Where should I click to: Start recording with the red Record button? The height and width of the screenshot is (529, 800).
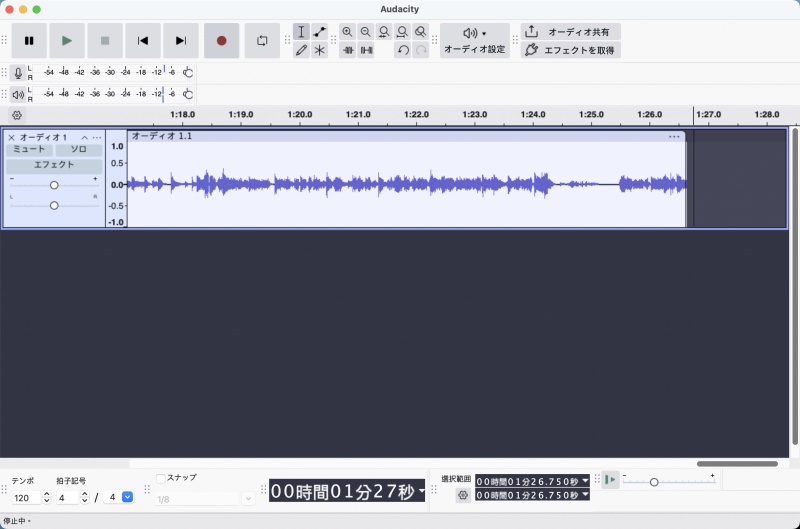(x=221, y=41)
